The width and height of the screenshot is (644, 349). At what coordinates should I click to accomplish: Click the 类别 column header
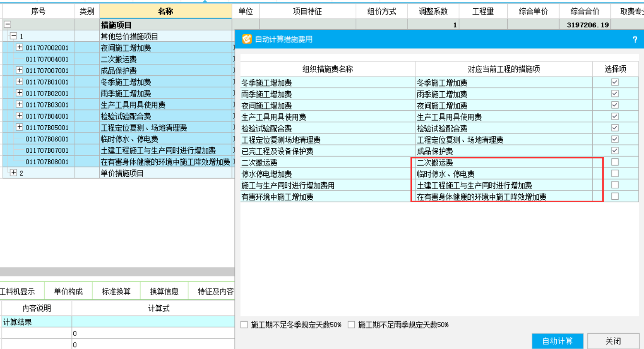pos(87,12)
